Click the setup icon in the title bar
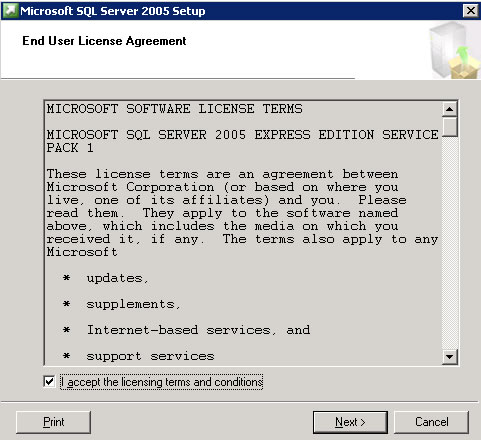 [10, 11]
